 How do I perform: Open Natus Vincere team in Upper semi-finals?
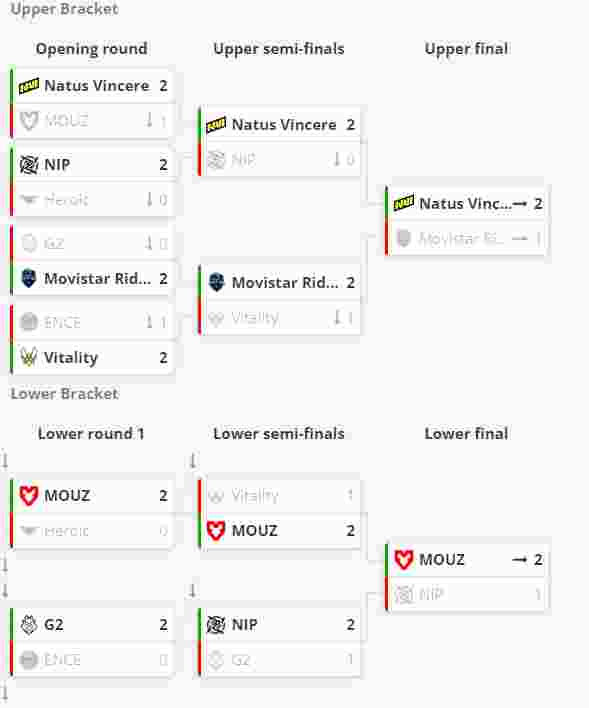[x=284, y=125]
